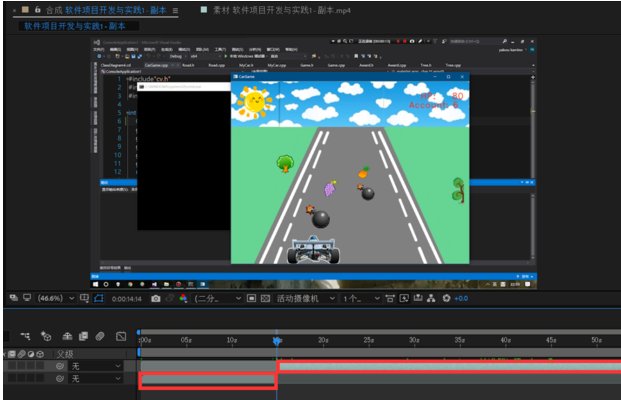Click the blue playhead marker on timeline ruler
Viewport: 621px width, 400px height.
[277, 341]
